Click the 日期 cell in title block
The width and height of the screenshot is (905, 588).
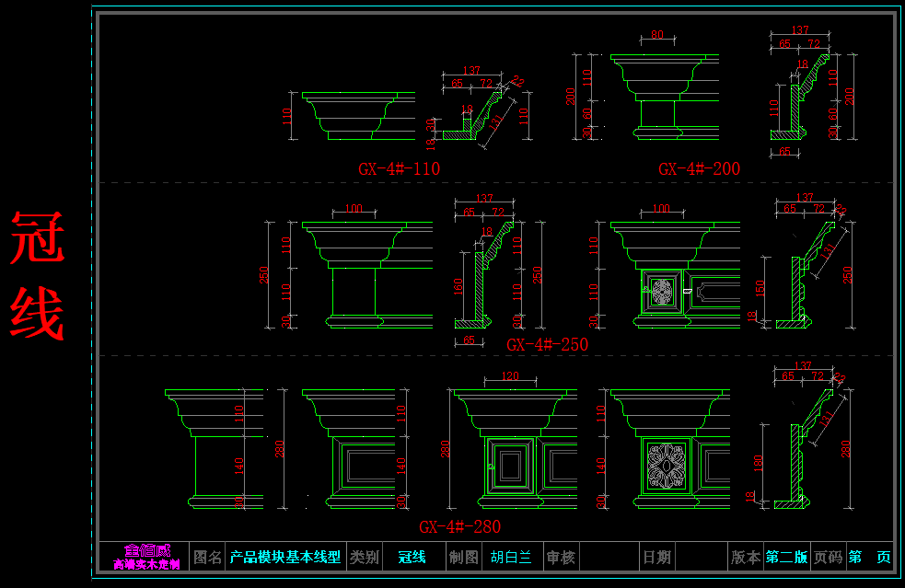[x=657, y=557]
